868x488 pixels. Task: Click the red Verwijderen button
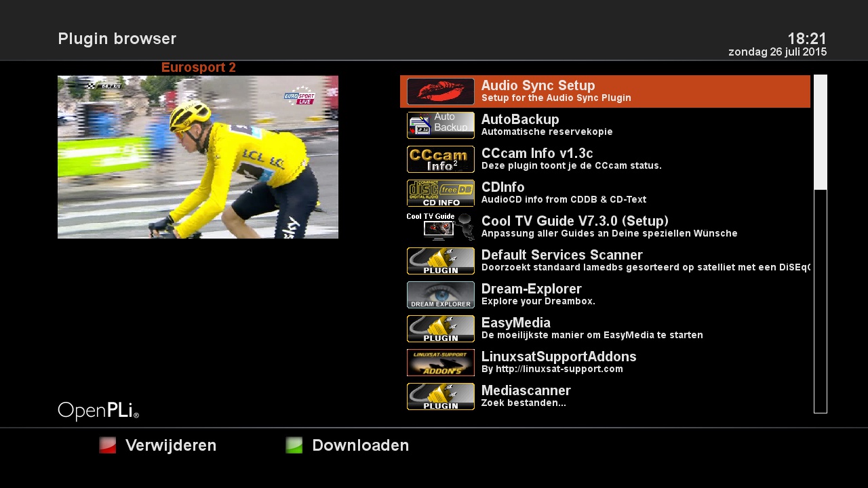click(x=171, y=446)
